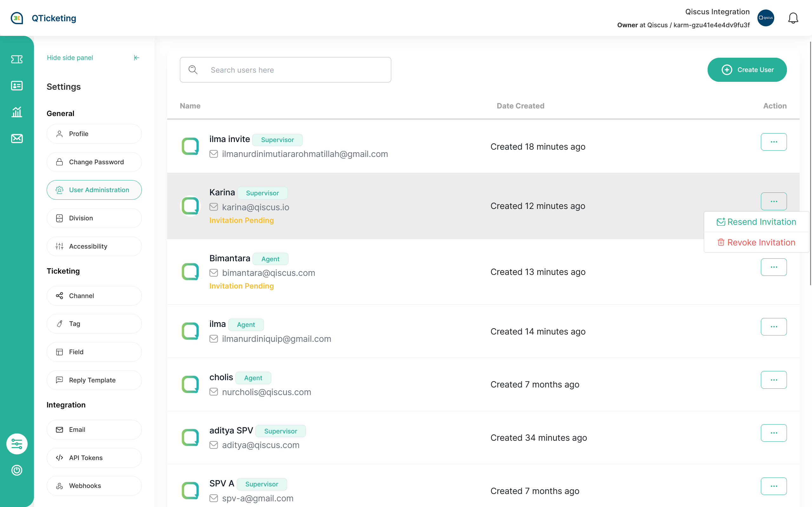Click the email spv-a@gmail.com
The width and height of the screenshot is (812, 507).
[258, 498]
